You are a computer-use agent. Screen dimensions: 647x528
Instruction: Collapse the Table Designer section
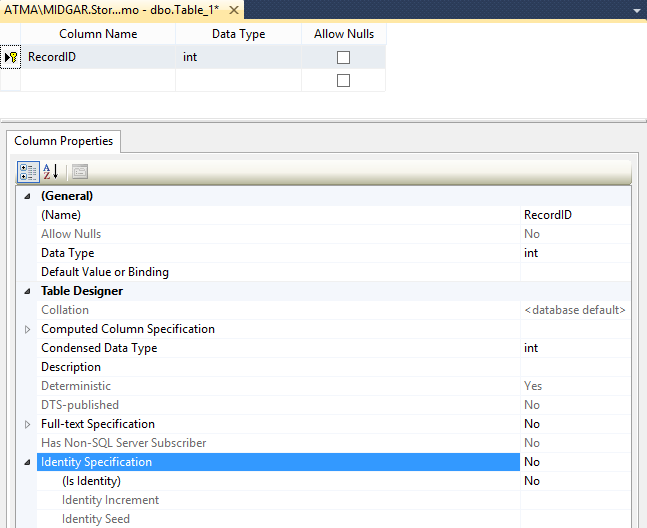tap(27, 291)
